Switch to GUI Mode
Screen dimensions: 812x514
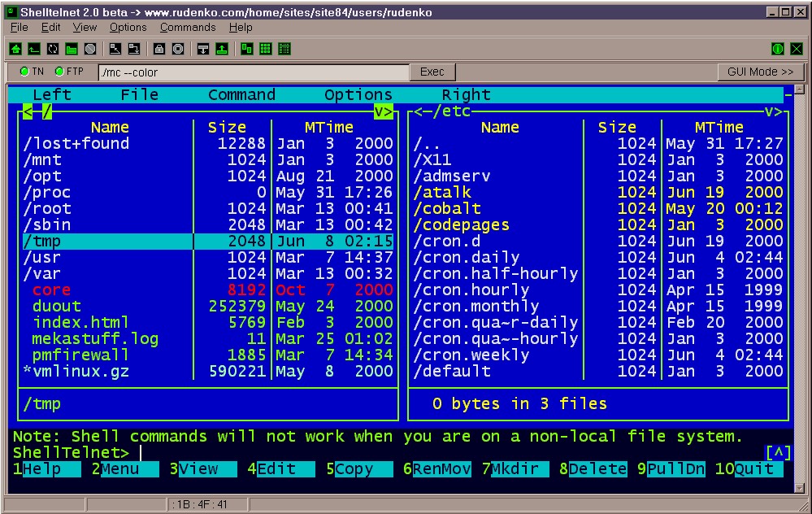coord(760,72)
